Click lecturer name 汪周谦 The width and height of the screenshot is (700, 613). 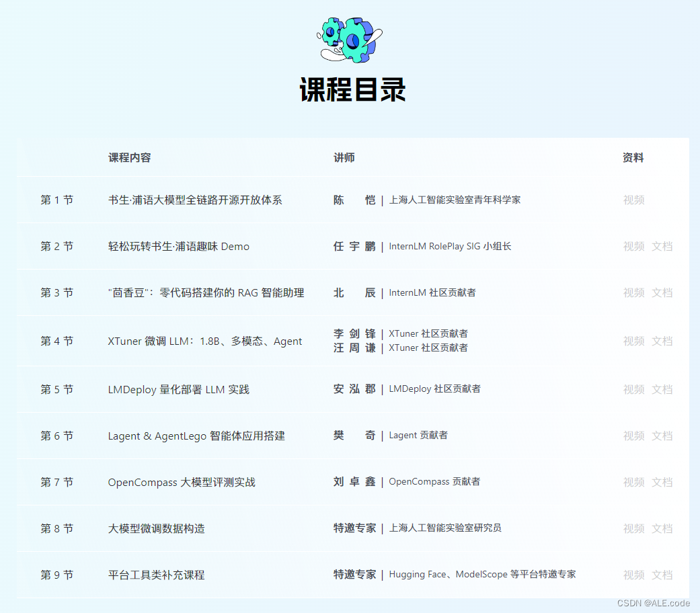point(354,348)
